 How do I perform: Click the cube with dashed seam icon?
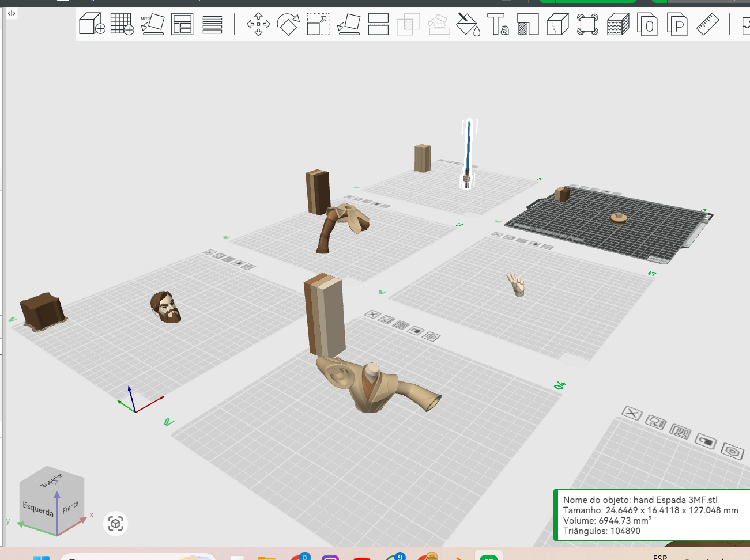coord(558,24)
